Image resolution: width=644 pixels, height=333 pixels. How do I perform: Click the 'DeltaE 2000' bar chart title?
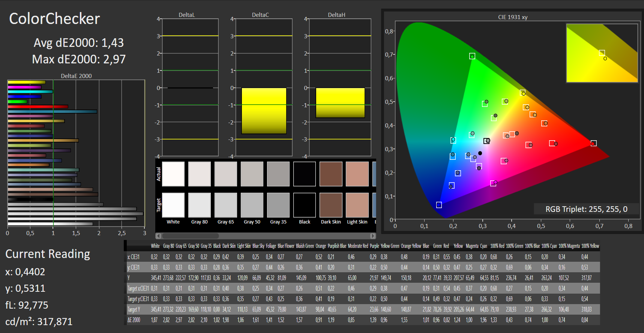click(x=77, y=76)
